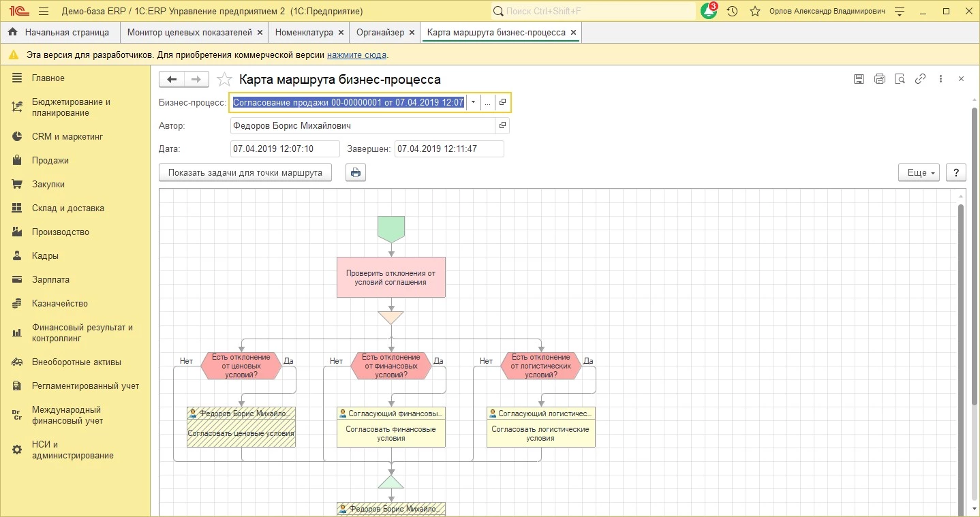
Task: Click the favorites star in title bar
Action: (x=754, y=12)
